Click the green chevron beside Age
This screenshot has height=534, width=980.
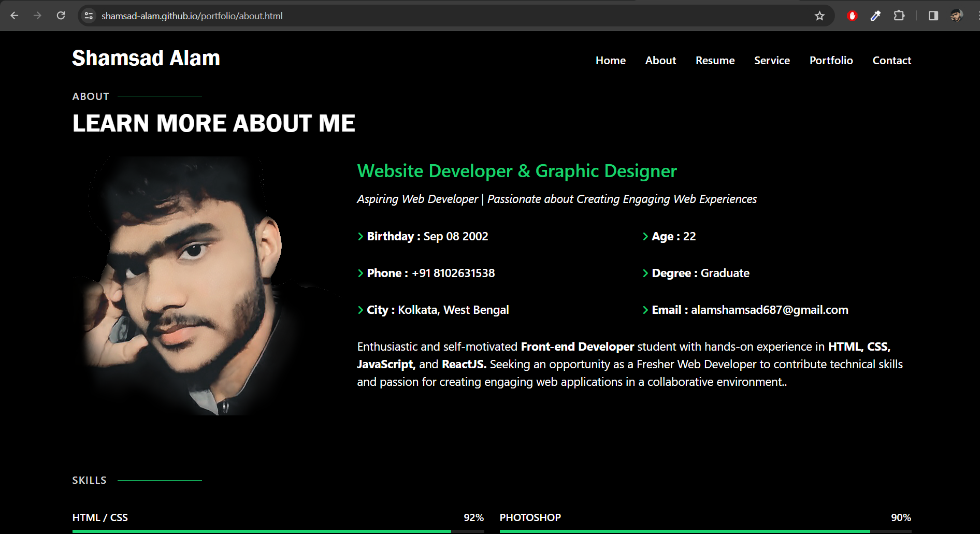click(x=645, y=236)
